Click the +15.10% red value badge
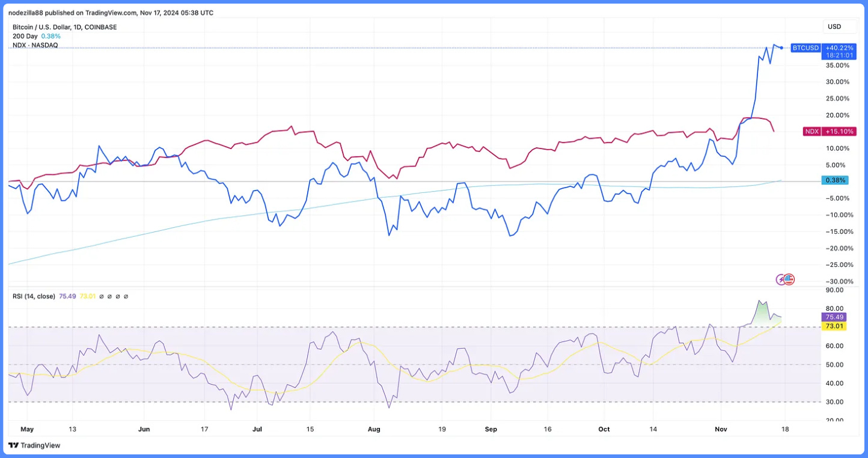 click(840, 131)
